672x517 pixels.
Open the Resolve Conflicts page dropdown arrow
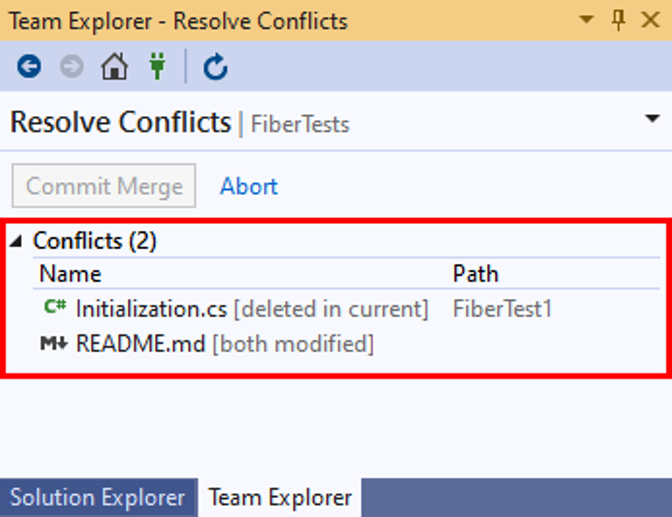click(652, 118)
